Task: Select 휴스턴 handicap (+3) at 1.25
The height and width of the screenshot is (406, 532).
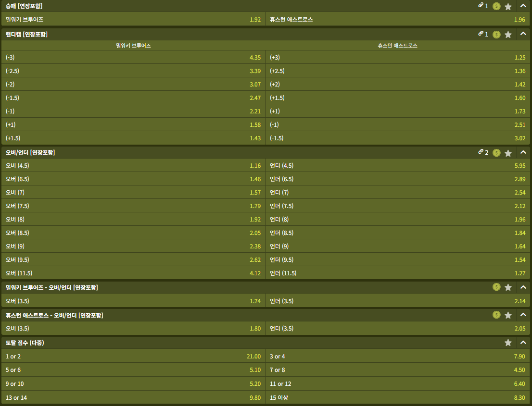Action: (398, 57)
